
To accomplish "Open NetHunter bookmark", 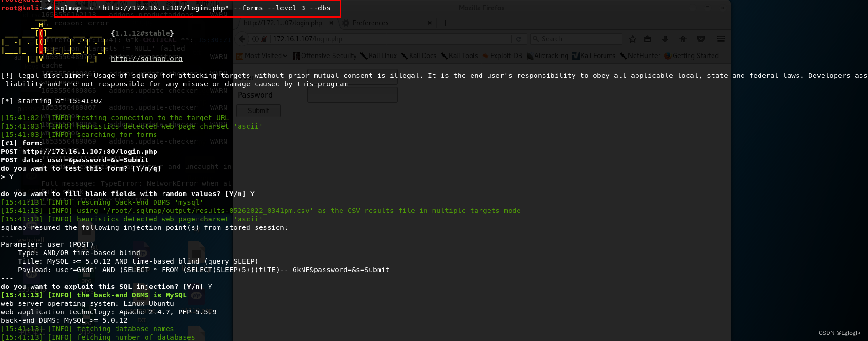I will point(640,56).
